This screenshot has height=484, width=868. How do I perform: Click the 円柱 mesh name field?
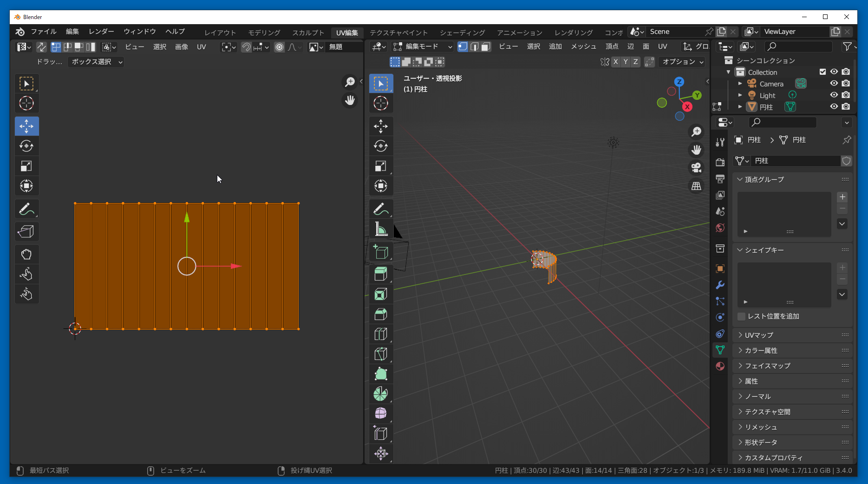(x=795, y=161)
